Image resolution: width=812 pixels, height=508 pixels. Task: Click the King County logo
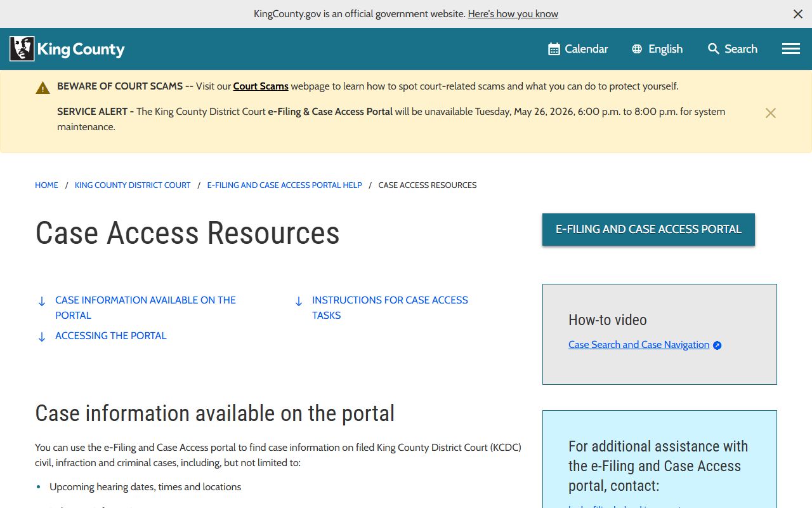67,49
